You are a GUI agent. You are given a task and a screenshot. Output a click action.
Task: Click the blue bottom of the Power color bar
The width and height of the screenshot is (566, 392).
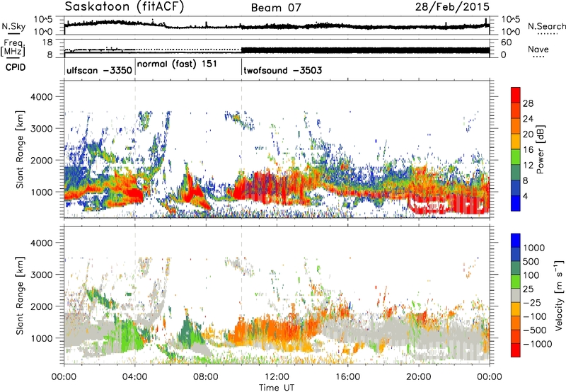pyautogui.click(x=516, y=203)
